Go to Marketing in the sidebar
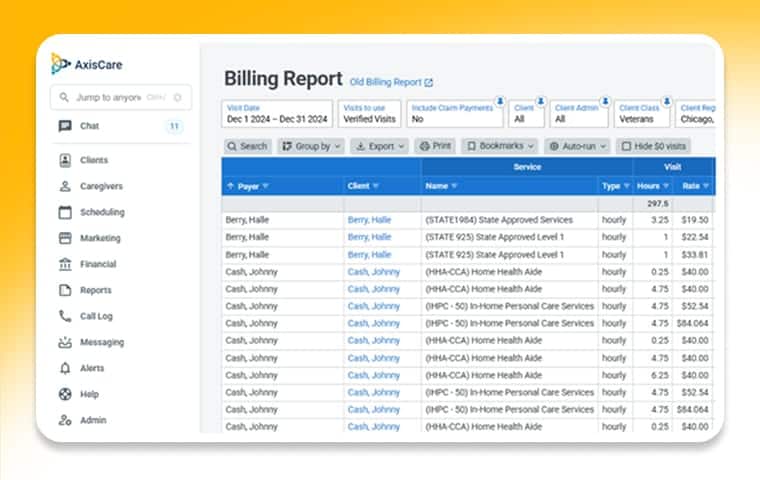This screenshot has width=760, height=480. click(100, 238)
